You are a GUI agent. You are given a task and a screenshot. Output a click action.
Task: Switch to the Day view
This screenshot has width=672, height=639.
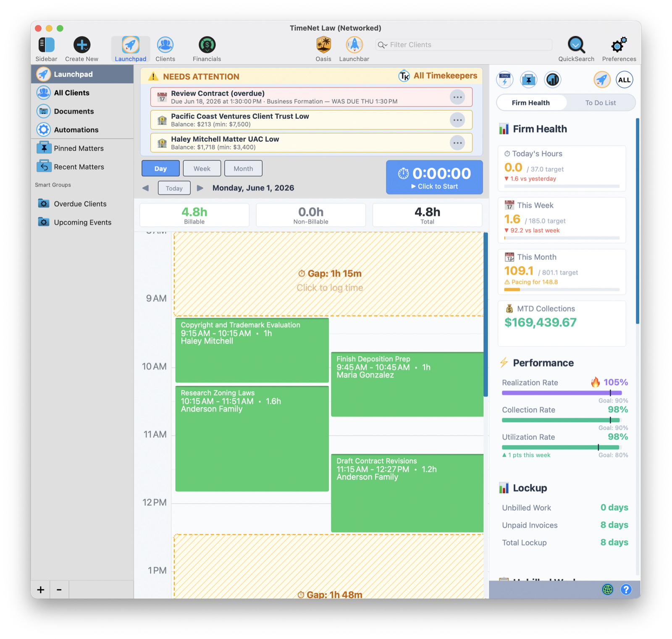160,168
